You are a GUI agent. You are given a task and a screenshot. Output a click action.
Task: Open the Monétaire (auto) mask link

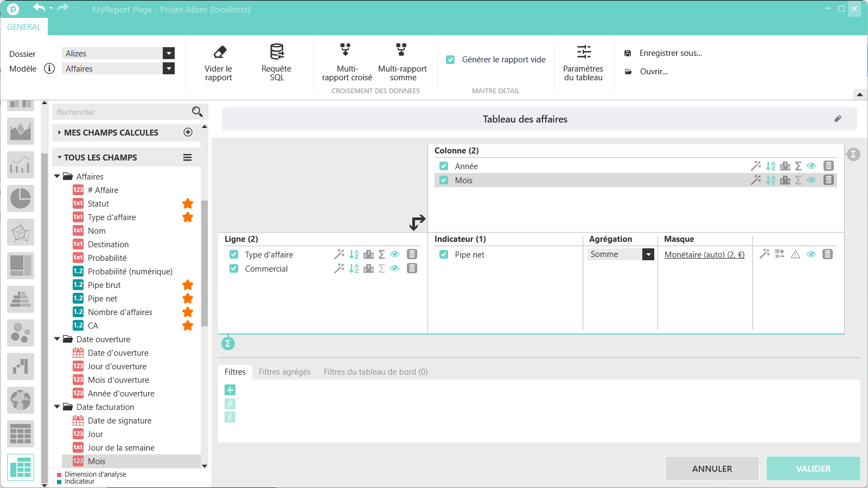coord(704,255)
